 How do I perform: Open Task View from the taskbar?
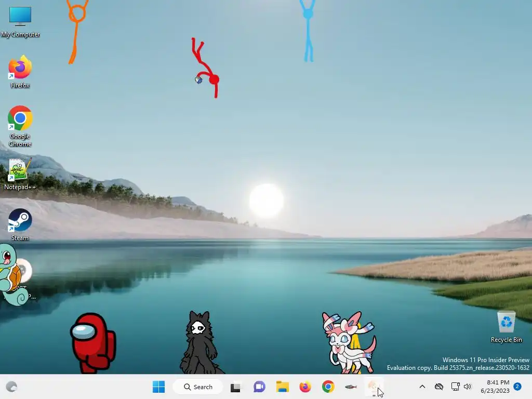[235, 387]
